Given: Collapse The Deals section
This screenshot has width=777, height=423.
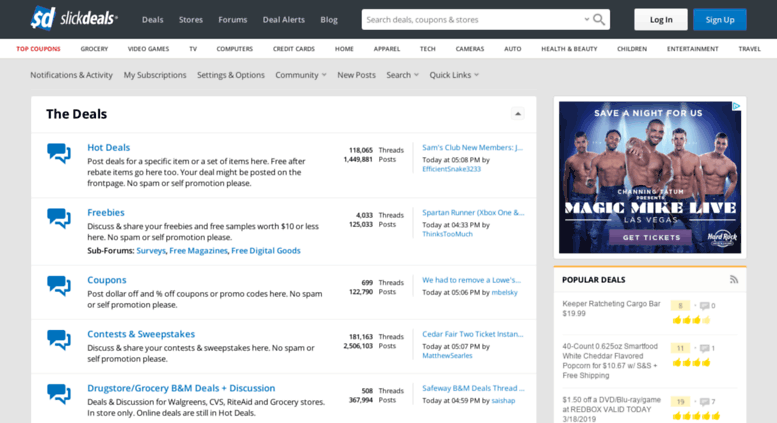Looking at the screenshot, I should (517, 113).
